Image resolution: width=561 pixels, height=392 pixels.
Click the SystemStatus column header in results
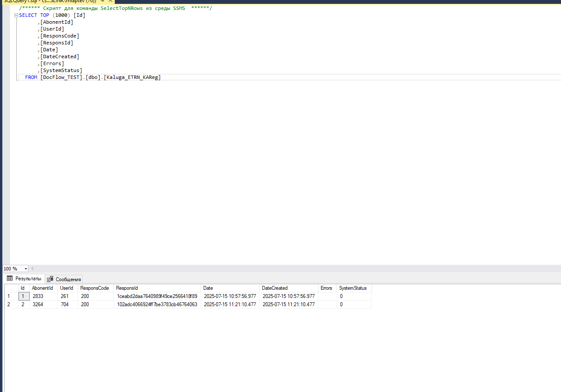coord(354,288)
